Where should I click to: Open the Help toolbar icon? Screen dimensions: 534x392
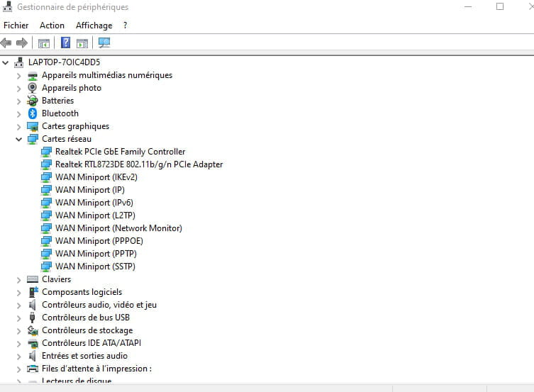pyautogui.click(x=65, y=43)
